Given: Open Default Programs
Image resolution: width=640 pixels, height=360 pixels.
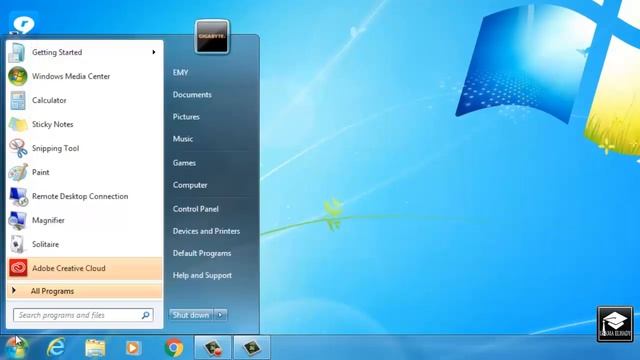Looking at the screenshot, I should 202,253.
